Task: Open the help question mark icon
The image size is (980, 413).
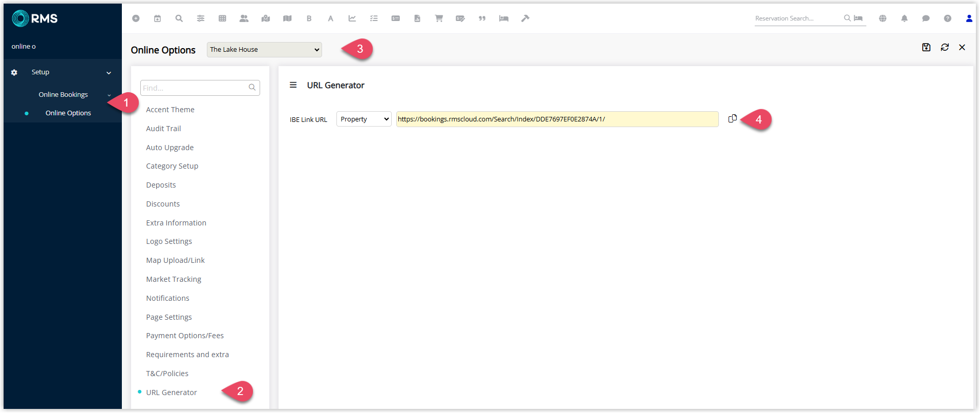Action: (947, 18)
